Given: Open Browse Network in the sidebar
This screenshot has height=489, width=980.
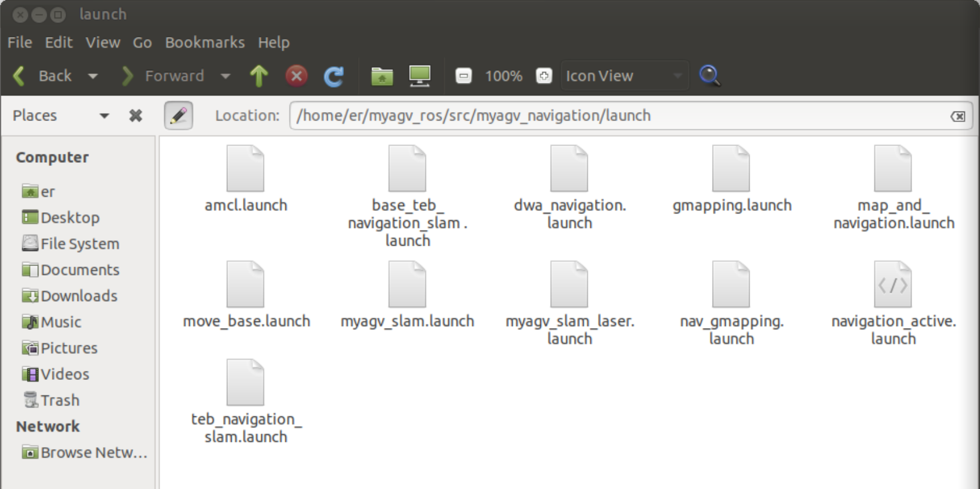Looking at the screenshot, I should [84, 453].
